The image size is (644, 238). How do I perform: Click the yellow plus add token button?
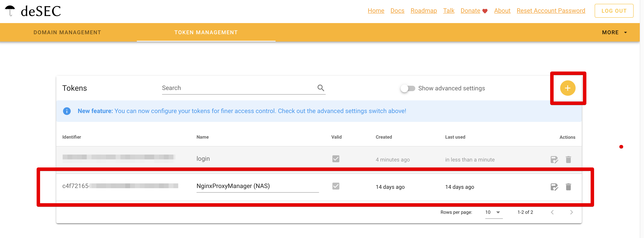click(567, 88)
